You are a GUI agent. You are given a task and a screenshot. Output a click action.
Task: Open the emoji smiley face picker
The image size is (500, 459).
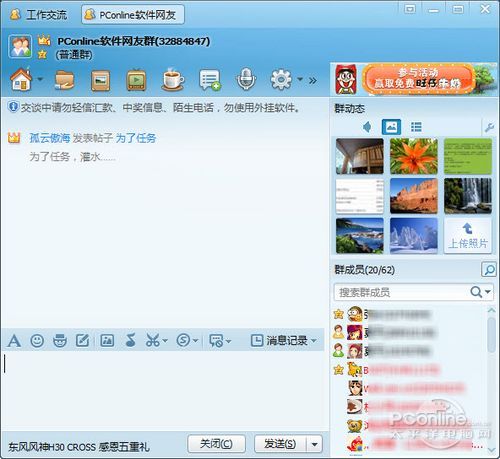[x=37, y=341]
